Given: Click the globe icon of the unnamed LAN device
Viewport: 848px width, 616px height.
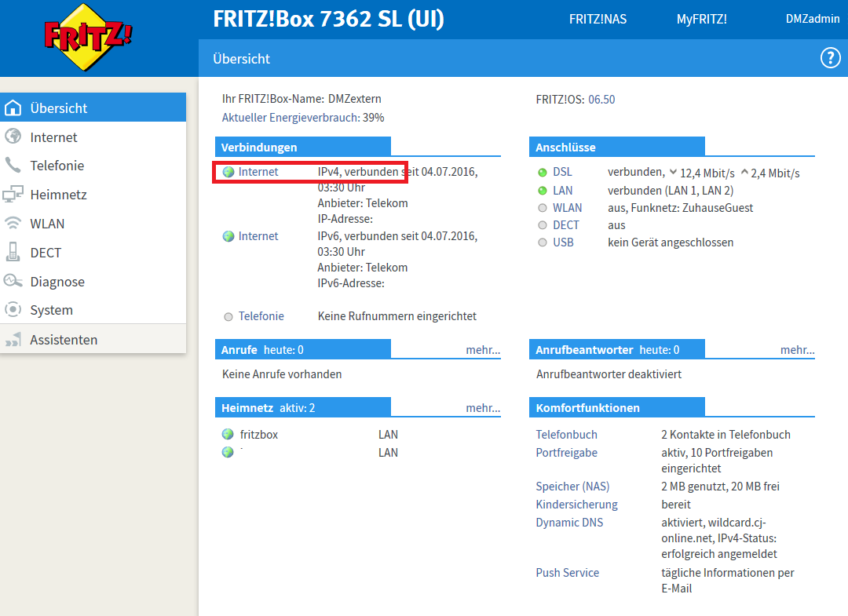Looking at the screenshot, I should coord(228,452).
